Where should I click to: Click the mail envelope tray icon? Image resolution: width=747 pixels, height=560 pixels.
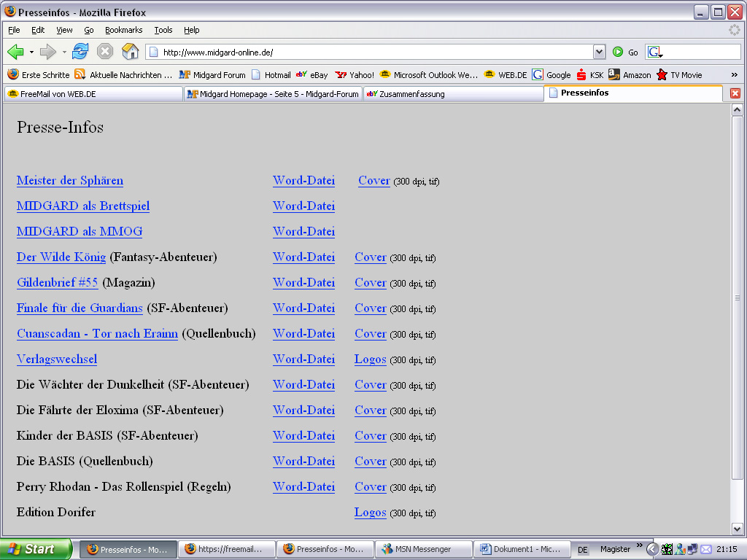[706, 550]
